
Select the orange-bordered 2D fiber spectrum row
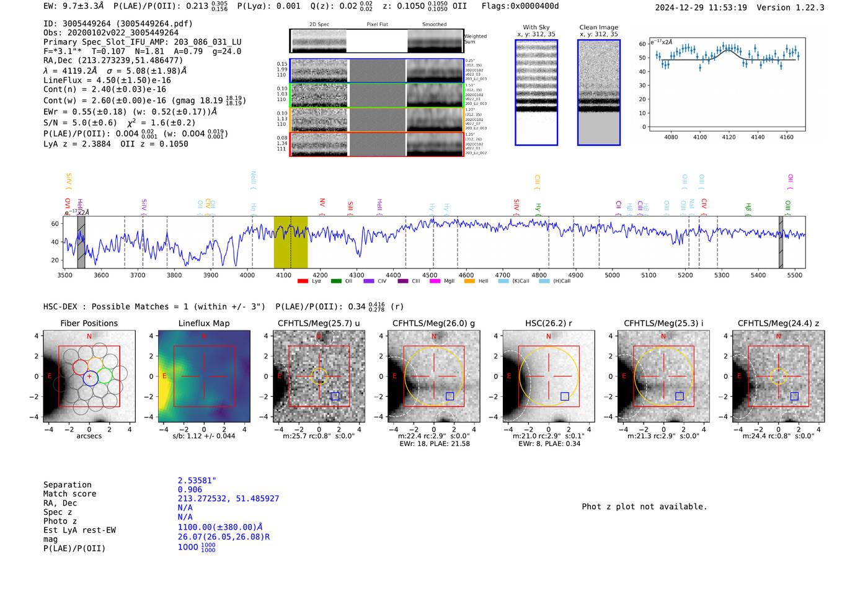click(377, 120)
